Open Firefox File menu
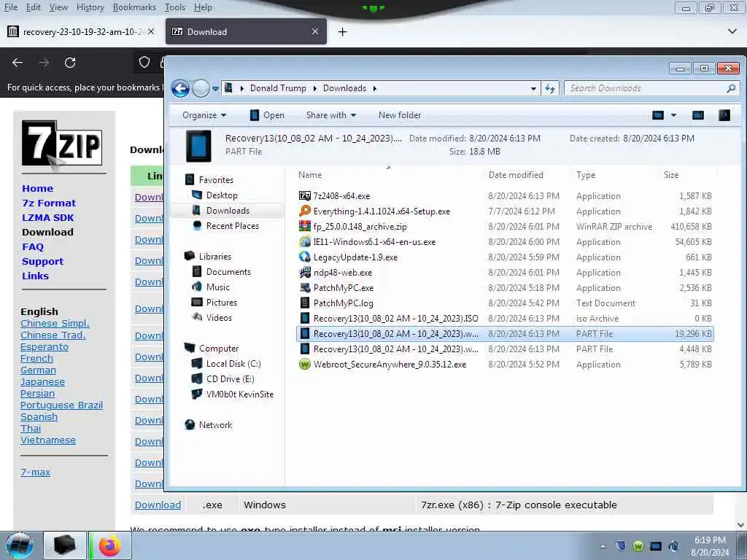 pos(10,7)
